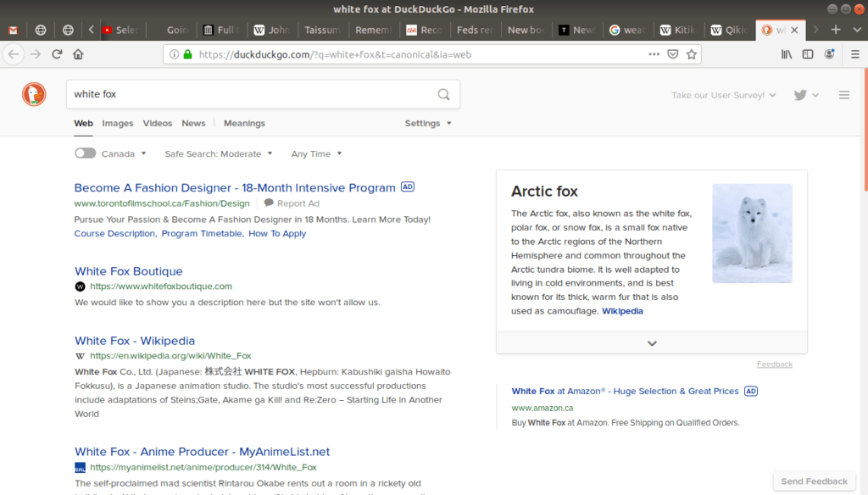The image size is (868, 495).
Task: Open the How To Apply link
Action: 277,234
